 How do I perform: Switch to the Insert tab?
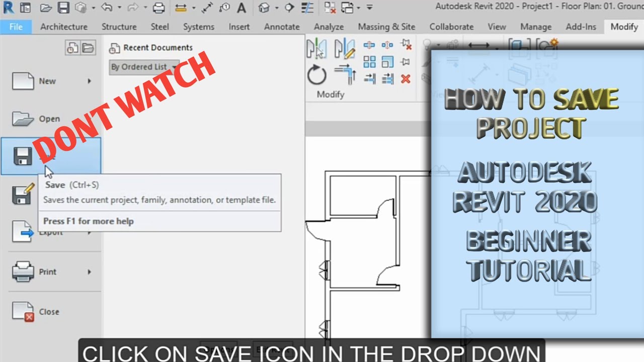(239, 27)
